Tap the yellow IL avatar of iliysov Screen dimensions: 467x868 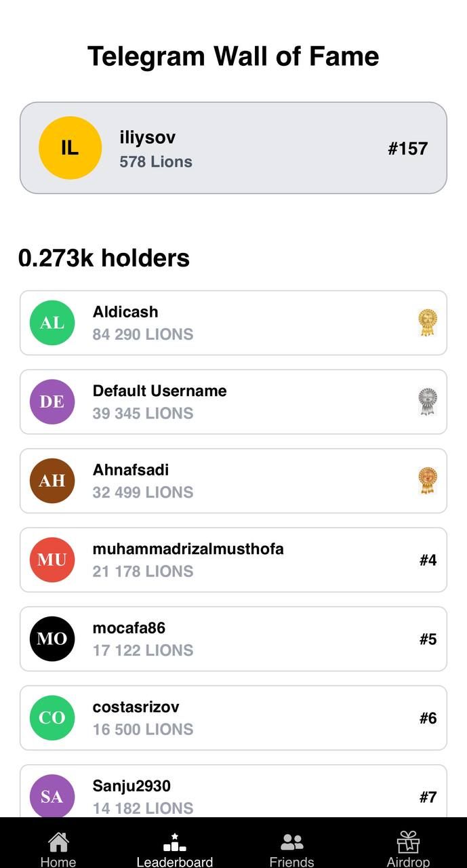click(x=70, y=148)
